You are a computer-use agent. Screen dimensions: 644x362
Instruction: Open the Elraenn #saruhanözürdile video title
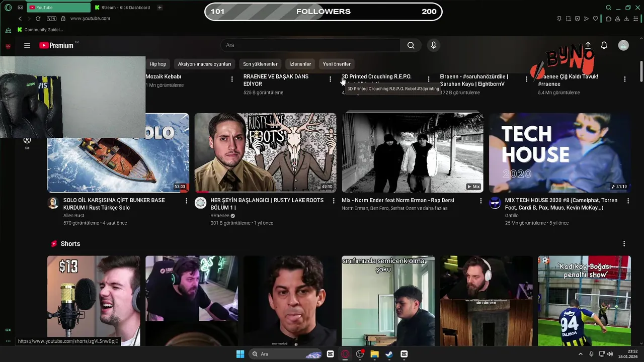tap(474, 80)
